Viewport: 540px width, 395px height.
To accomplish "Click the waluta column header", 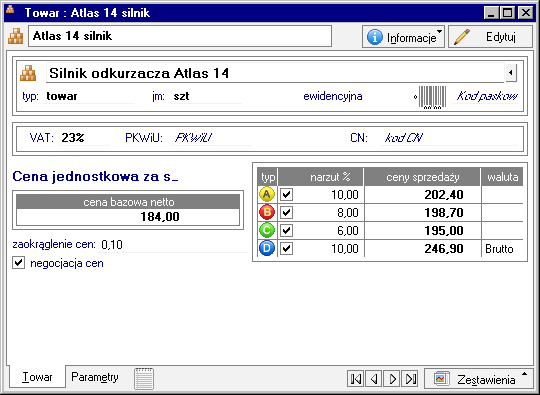I will (502, 177).
